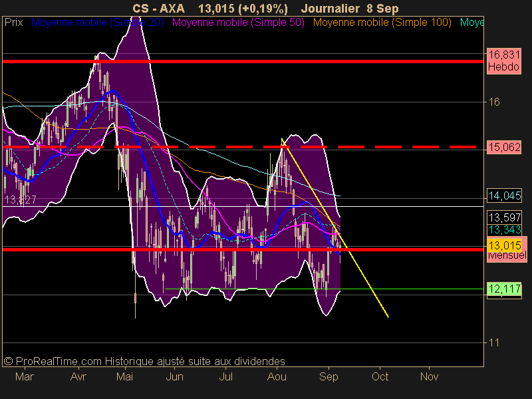532x399 pixels.
Task: Select the "Prix" legend label
Action: tap(13, 23)
